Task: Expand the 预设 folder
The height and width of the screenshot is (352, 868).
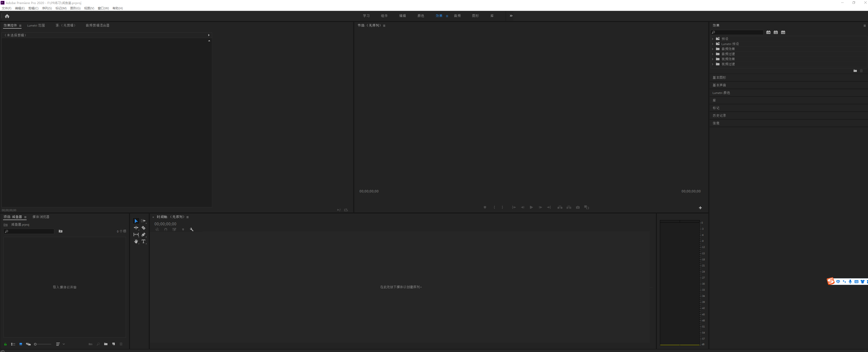Action: pos(713,39)
